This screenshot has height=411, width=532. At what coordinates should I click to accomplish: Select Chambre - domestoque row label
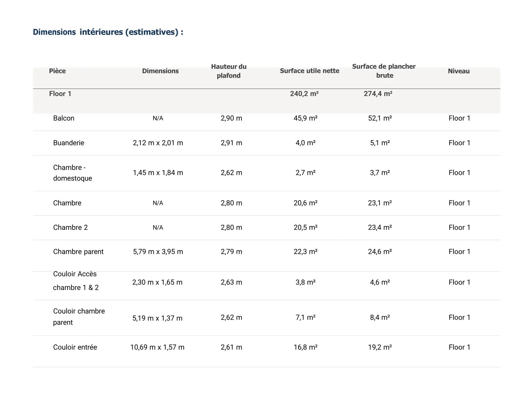[73, 173]
